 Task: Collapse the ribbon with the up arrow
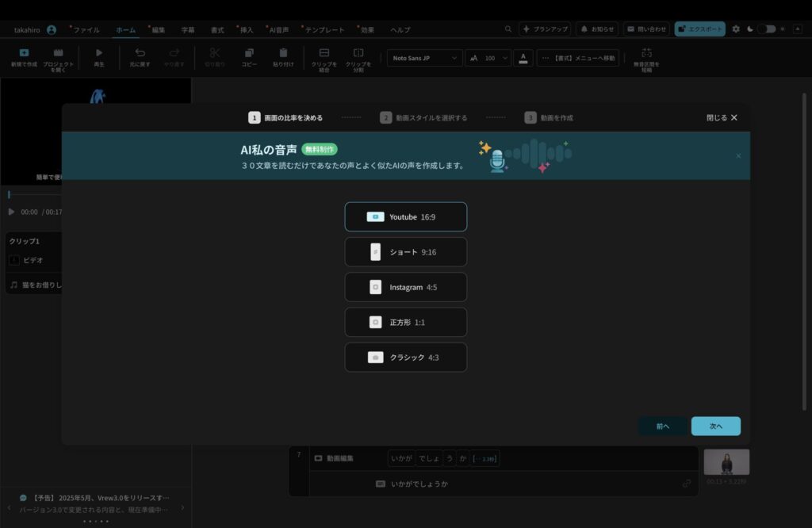tap(798, 29)
